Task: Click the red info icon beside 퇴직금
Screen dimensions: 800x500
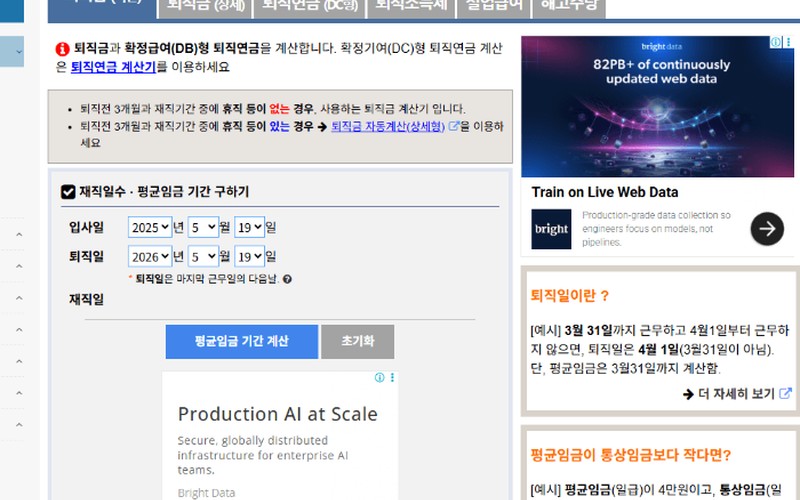Action: (62, 49)
